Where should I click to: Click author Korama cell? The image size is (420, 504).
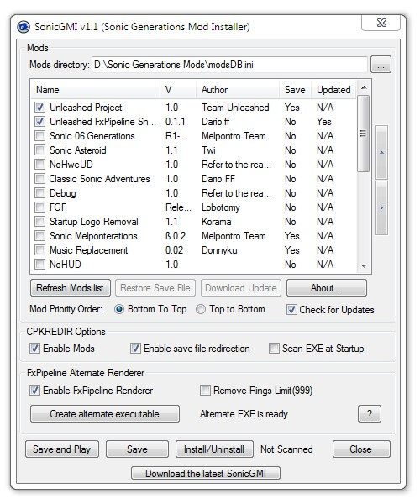(x=216, y=222)
